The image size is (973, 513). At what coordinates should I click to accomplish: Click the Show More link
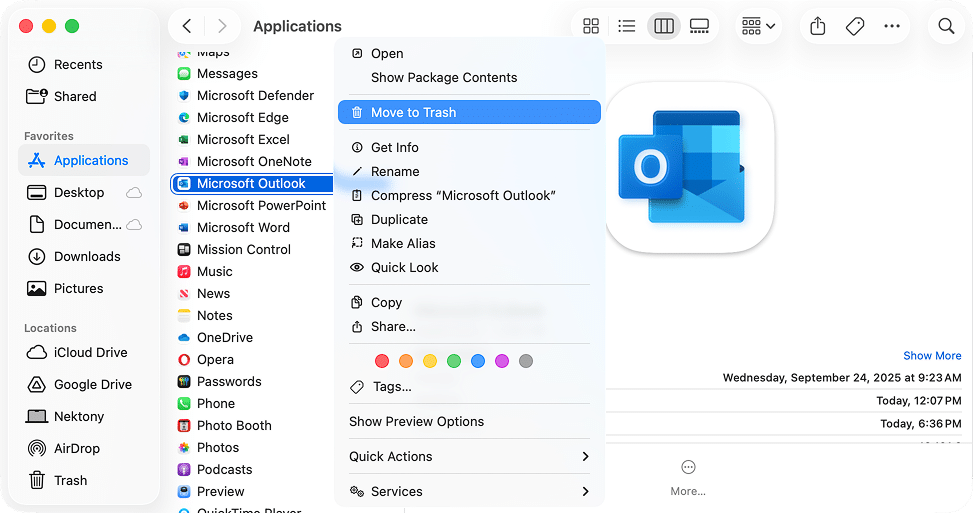click(932, 355)
